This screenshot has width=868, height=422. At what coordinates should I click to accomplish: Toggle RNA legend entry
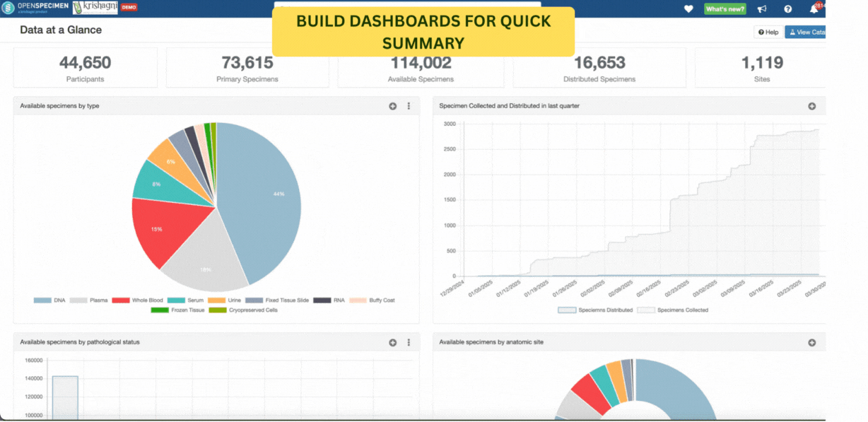pos(329,300)
